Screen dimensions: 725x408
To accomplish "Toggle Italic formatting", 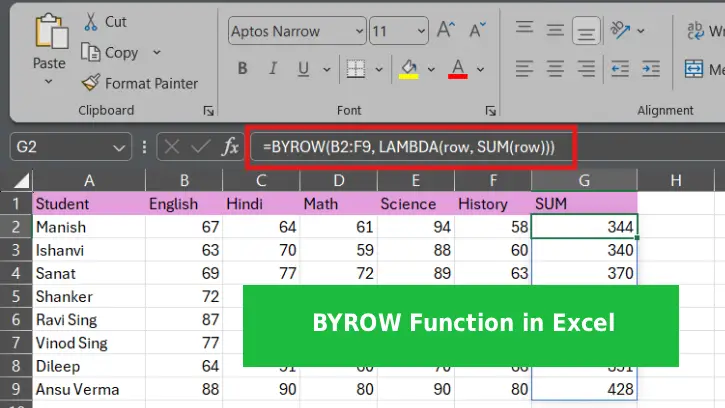I will [273, 68].
